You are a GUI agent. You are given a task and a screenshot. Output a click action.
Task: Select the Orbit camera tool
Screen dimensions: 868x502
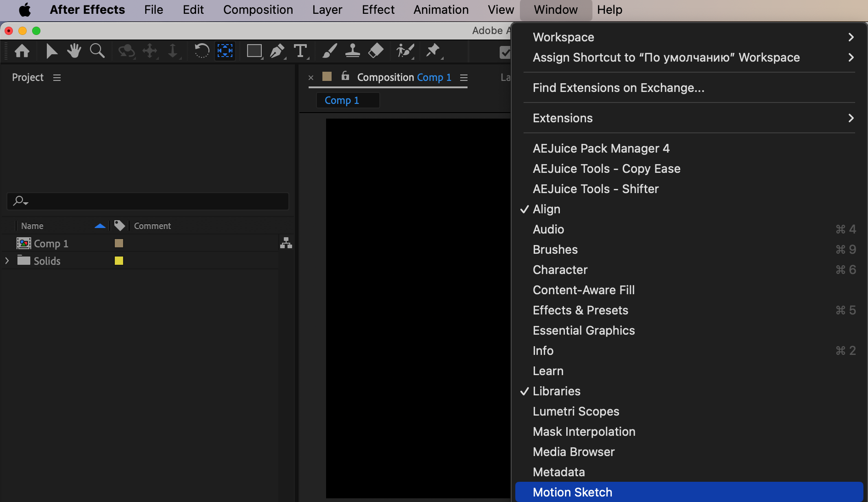pos(126,51)
